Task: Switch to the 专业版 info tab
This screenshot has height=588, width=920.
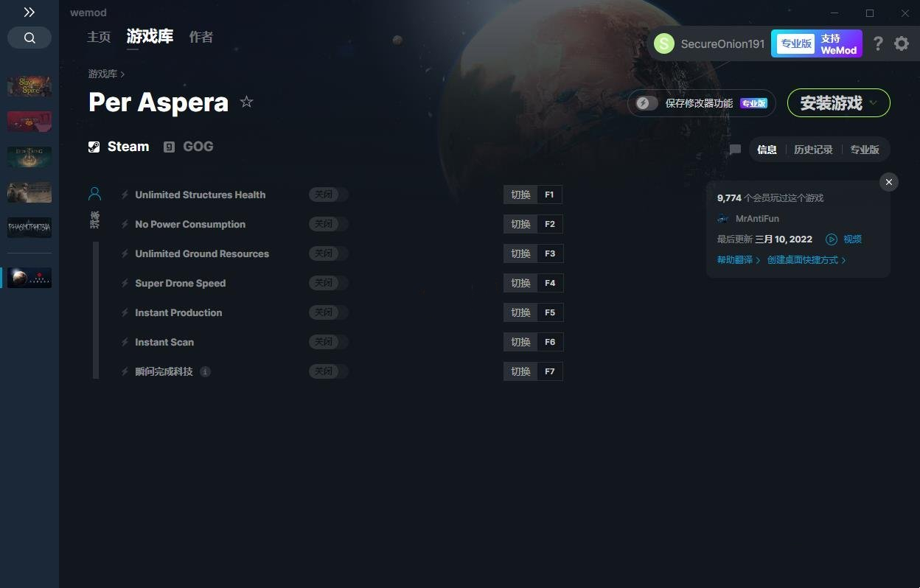Action: (x=865, y=150)
